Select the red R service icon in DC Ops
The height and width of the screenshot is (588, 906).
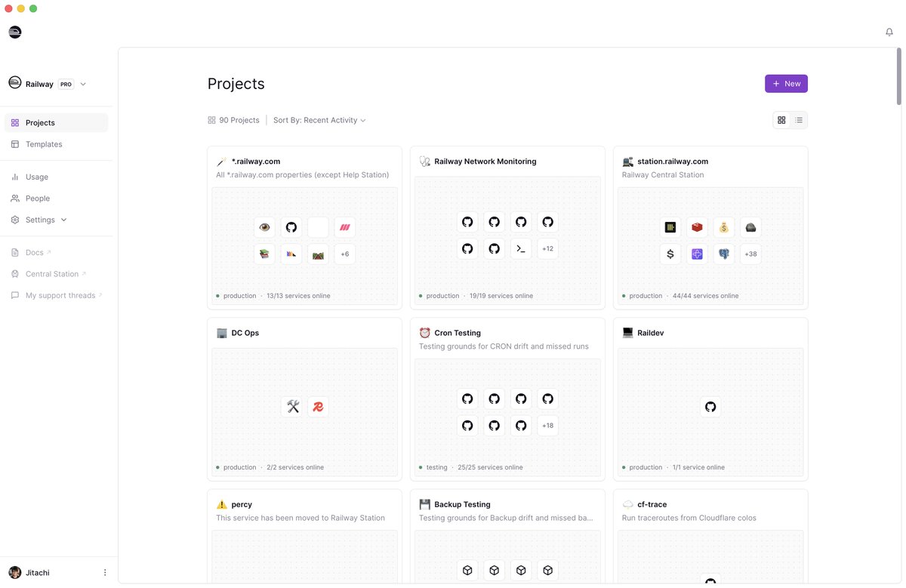[318, 407]
